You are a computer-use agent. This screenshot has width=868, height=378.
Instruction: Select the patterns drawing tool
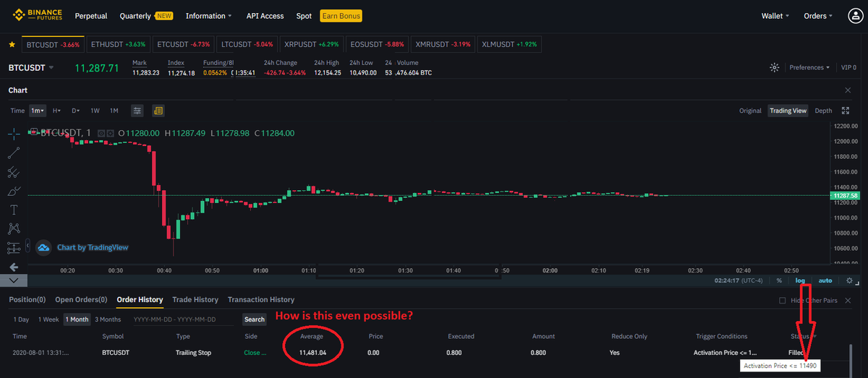(x=13, y=228)
